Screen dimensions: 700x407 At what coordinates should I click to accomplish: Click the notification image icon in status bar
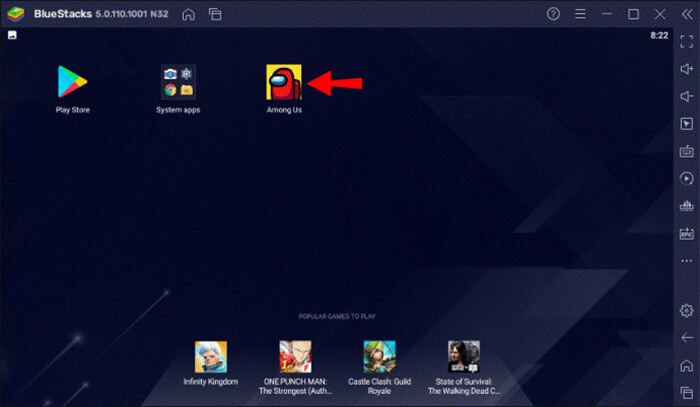pos(12,35)
